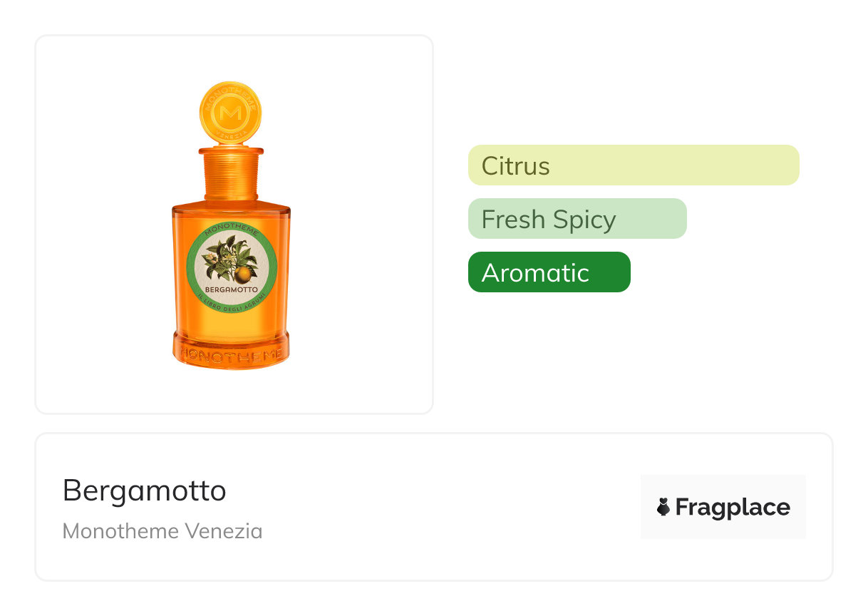Click the Libro degli Agrumi label text
Viewport: 868px width, 616px height.
[x=231, y=304]
